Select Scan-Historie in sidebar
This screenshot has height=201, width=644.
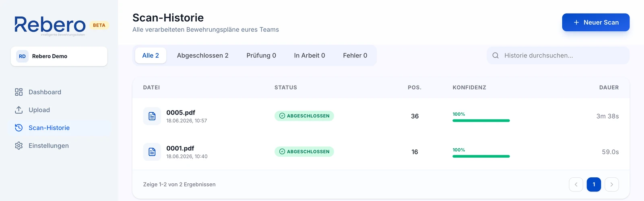coord(59,128)
